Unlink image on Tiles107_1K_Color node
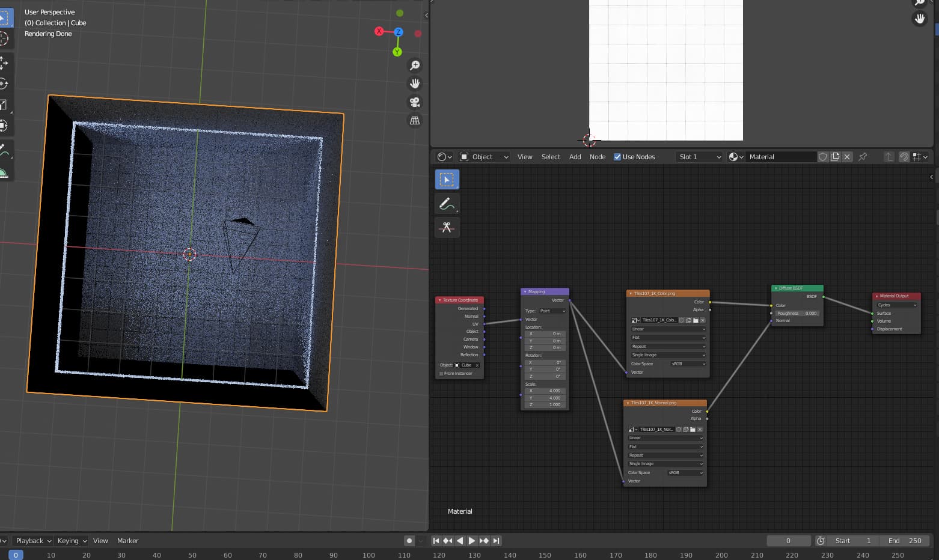 click(702, 320)
